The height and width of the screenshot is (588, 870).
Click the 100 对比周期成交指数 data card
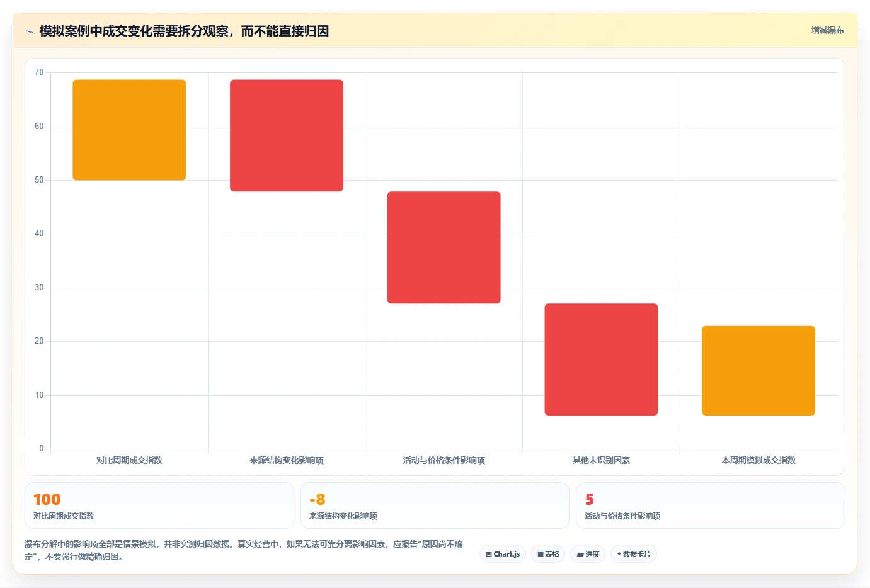(159, 506)
